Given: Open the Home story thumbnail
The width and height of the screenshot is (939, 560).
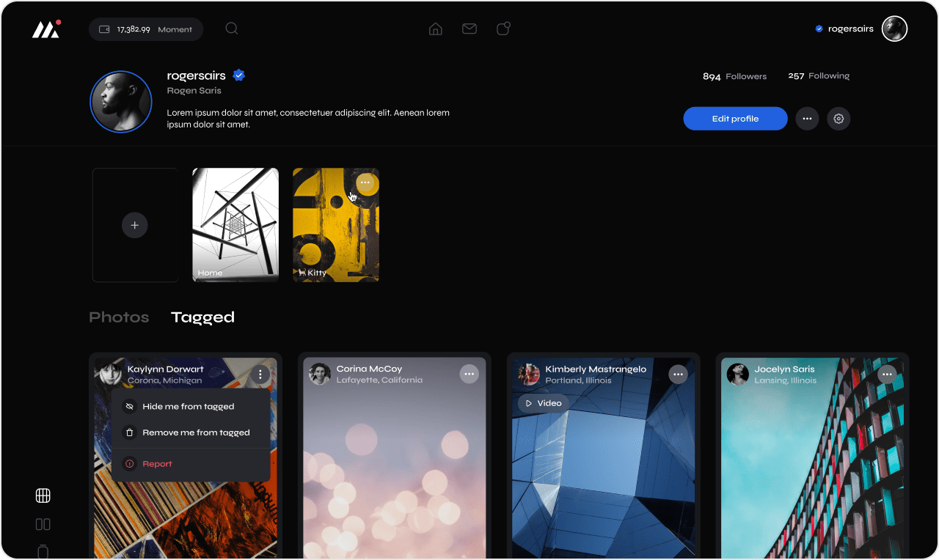Looking at the screenshot, I should (235, 225).
